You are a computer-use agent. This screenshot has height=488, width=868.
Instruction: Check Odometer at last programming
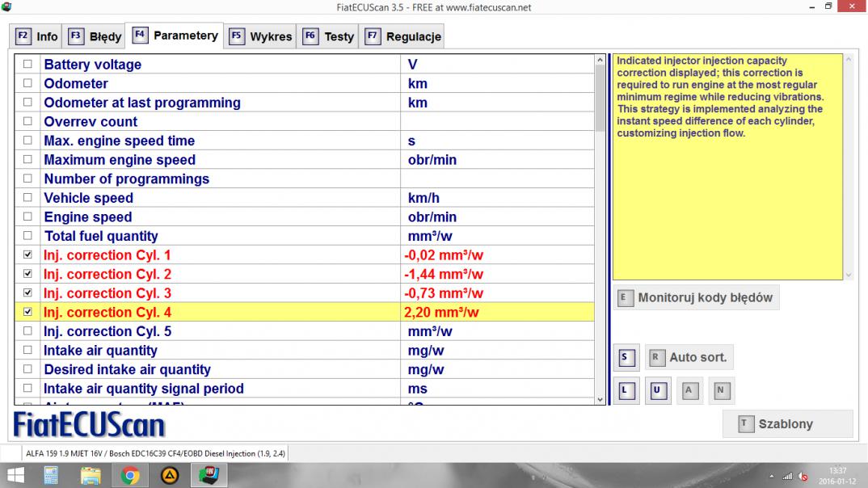(x=27, y=103)
